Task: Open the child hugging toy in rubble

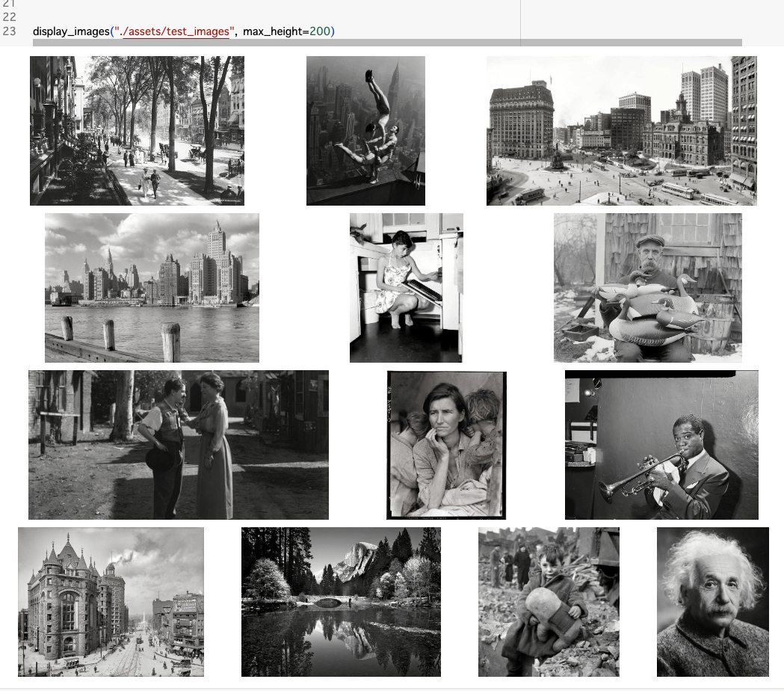Action: (x=549, y=602)
